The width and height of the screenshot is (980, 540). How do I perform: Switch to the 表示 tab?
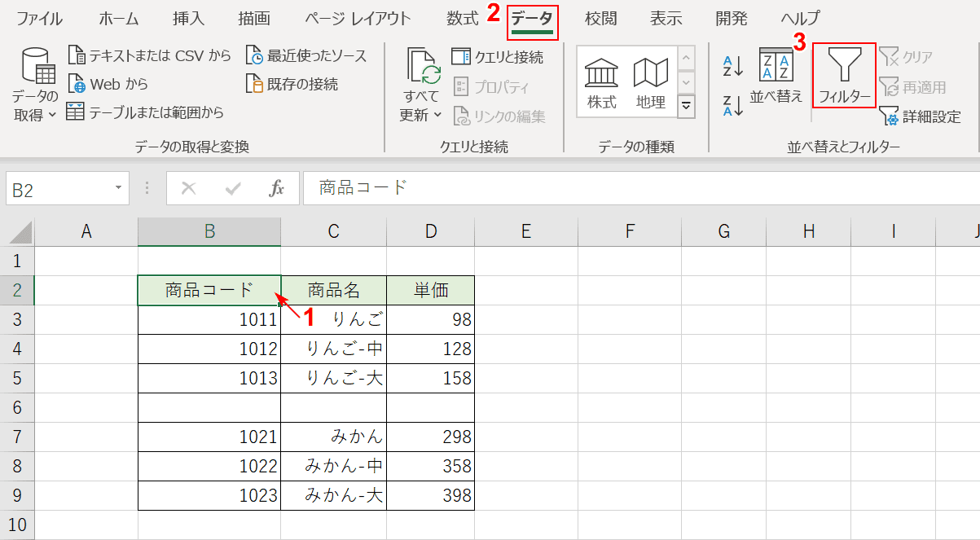pyautogui.click(x=666, y=19)
